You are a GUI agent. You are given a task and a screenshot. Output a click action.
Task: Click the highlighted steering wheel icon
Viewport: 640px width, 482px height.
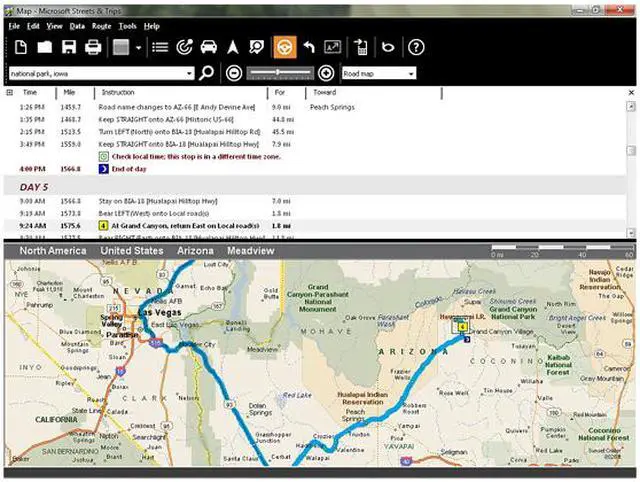point(284,47)
